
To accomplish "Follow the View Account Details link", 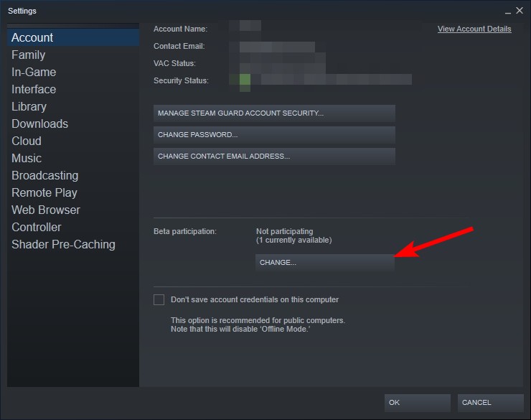I will [474, 29].
